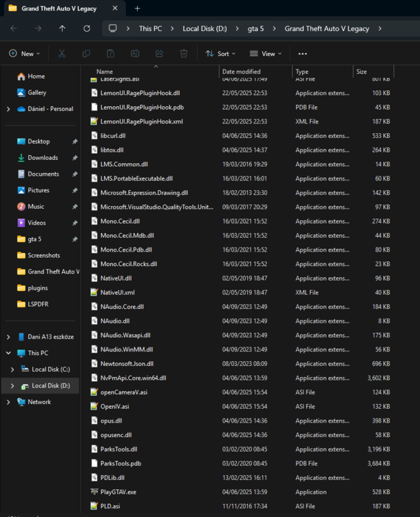Screen dimensions: 420x517
Task: Refresh the folder view
Action: click(x=87, y=29)
